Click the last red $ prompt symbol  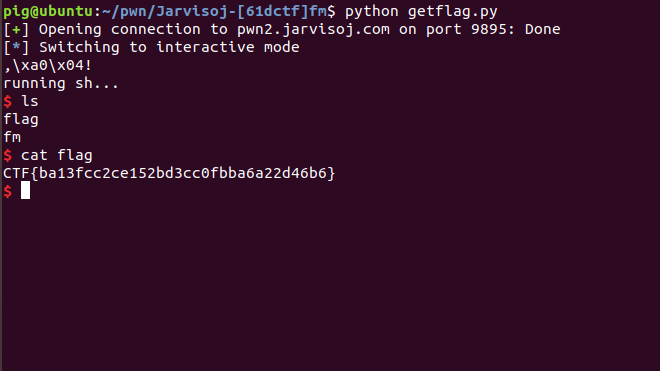[x=8, y=191]
